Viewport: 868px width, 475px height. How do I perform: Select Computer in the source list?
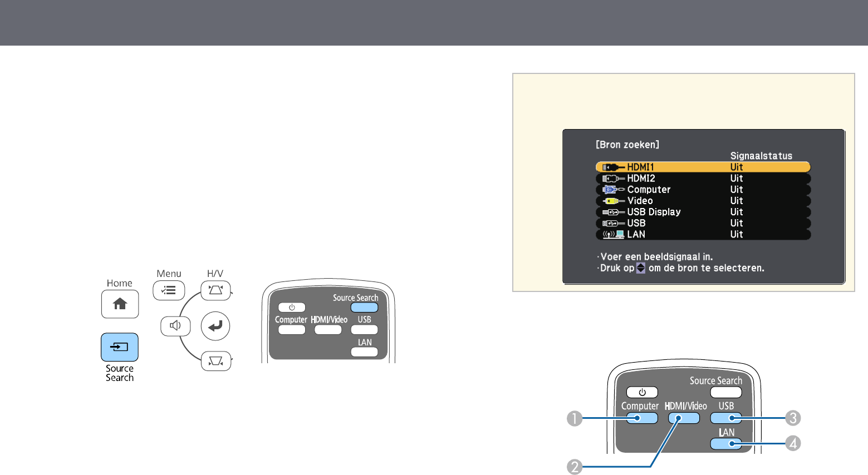[x=703, y=190]
